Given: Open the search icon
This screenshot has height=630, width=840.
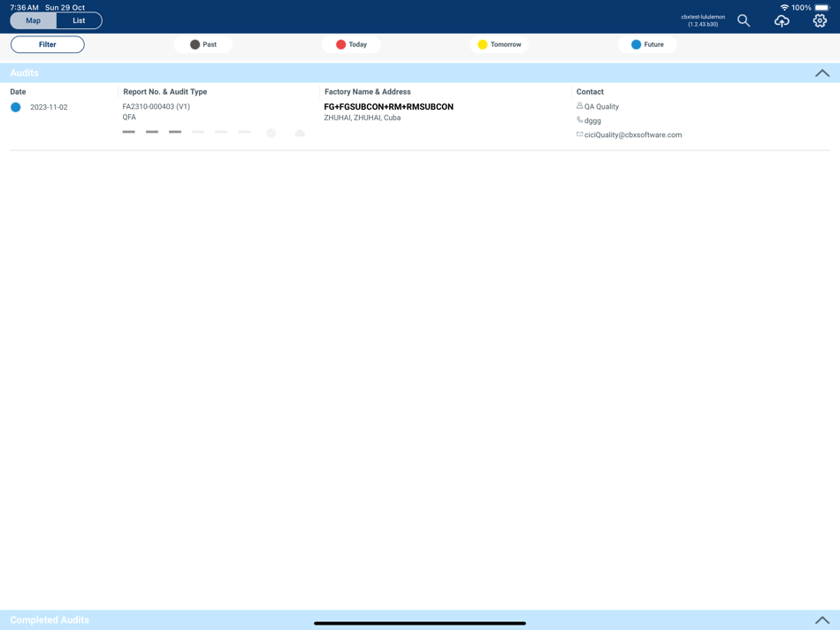Looking at the screenshot, I should coord(743,19).
